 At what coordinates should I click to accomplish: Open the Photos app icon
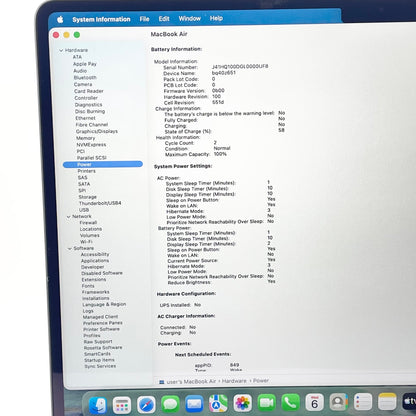pos(242,403)
